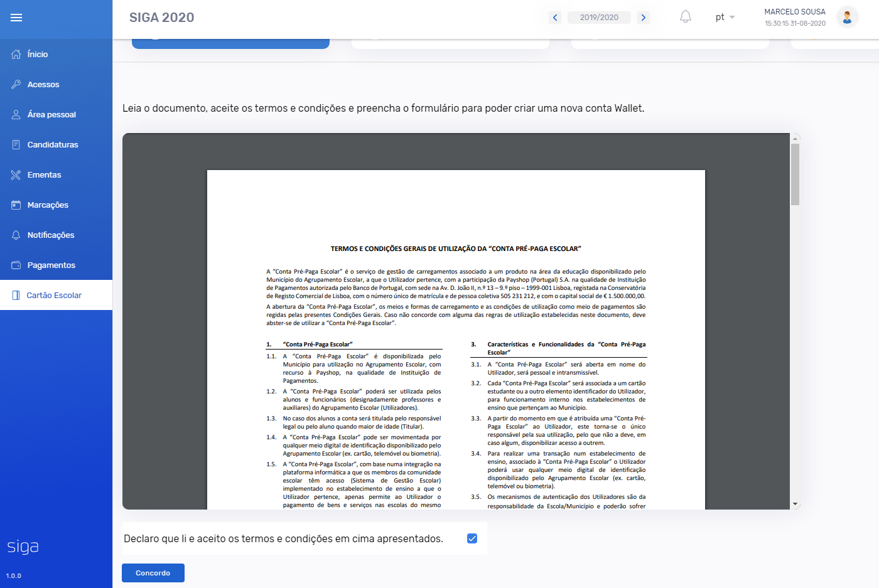Image resolution: width=879 pixels, height=588 pixels.
Task: Select Cartão Escolar in sidebar
Action: pyautogui.click(x=54, y=296)
